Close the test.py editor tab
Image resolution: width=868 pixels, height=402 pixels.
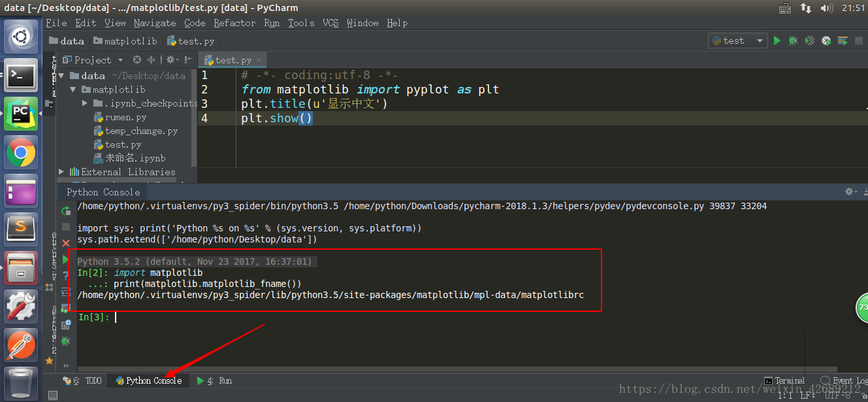coord(259,60)
